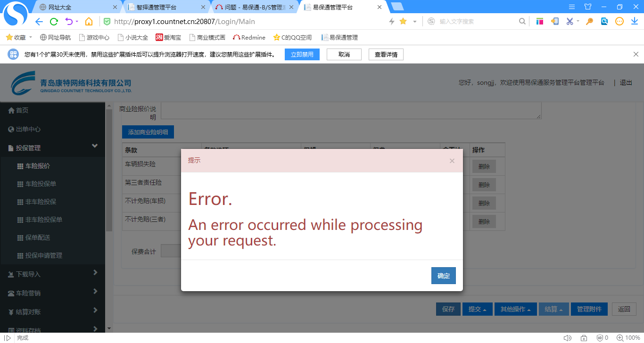This screenshot has height=343, width=644.
Task: Click the search magnifier icon
Action: [x=522, y=21]
